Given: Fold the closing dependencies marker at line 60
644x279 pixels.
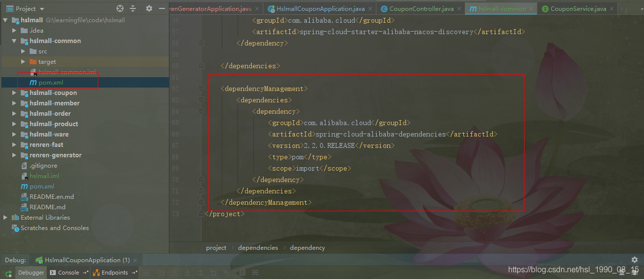Looking at the screenshot, I should (201, 66).
